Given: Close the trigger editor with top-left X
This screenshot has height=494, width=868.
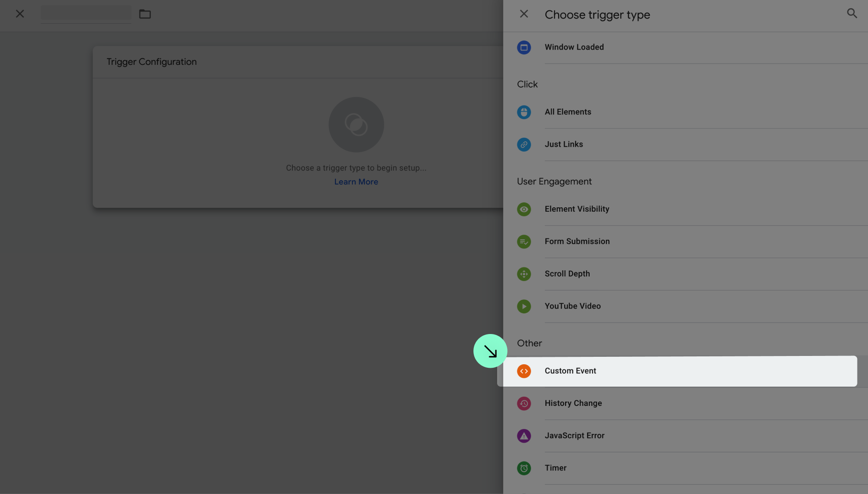Looking at the screenshot, I should [x=20, y=14].
